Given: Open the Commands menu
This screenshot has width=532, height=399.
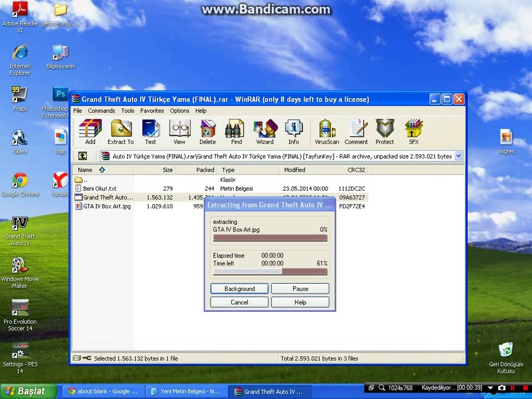Looking at the screenshot, I should pos(101,111).
